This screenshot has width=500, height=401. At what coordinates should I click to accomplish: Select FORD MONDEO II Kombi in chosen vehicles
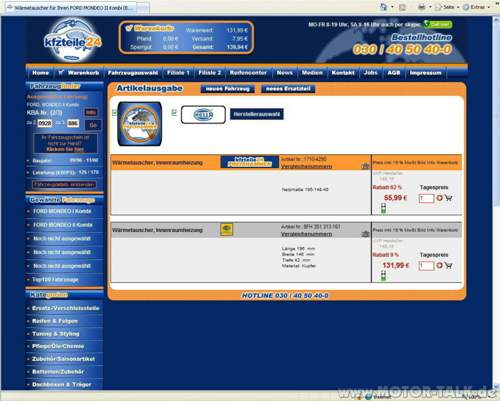coord(63,225)
